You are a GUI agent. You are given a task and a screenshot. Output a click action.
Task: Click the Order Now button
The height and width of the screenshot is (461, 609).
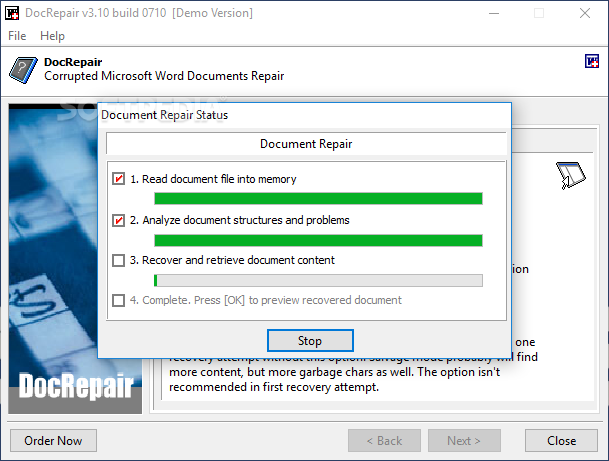click(x=53, y=440)
